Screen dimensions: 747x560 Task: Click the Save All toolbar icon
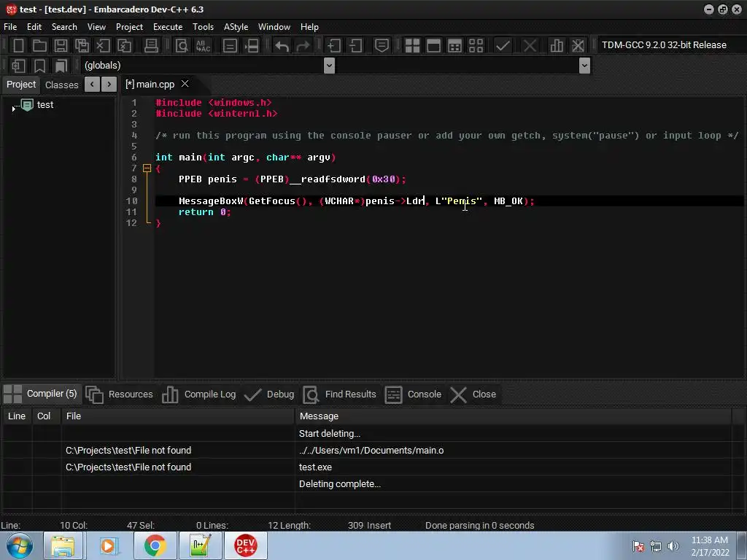[x=82, y=46]
